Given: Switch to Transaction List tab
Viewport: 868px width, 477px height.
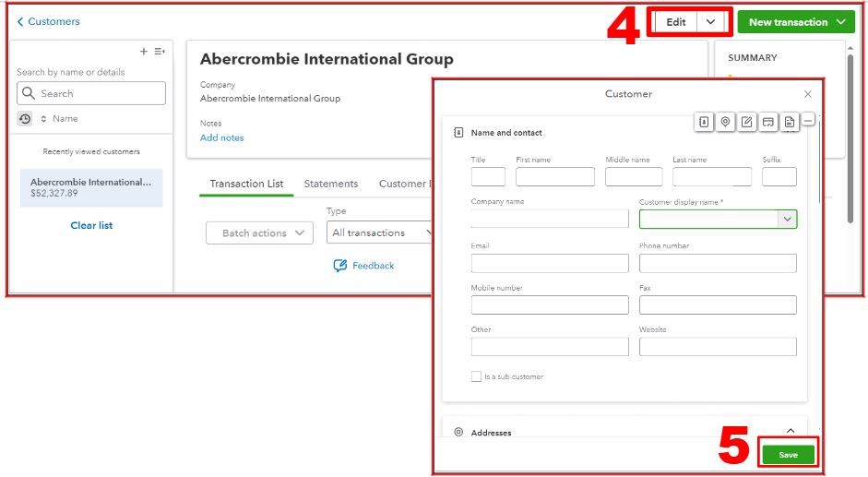Looking at the screenshot, I should tap(246, 184).
